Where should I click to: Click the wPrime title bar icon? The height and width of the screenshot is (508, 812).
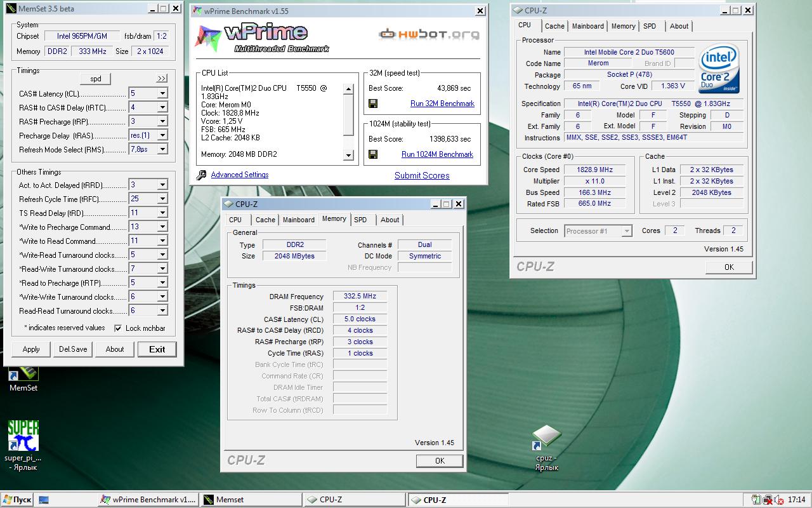197,11
